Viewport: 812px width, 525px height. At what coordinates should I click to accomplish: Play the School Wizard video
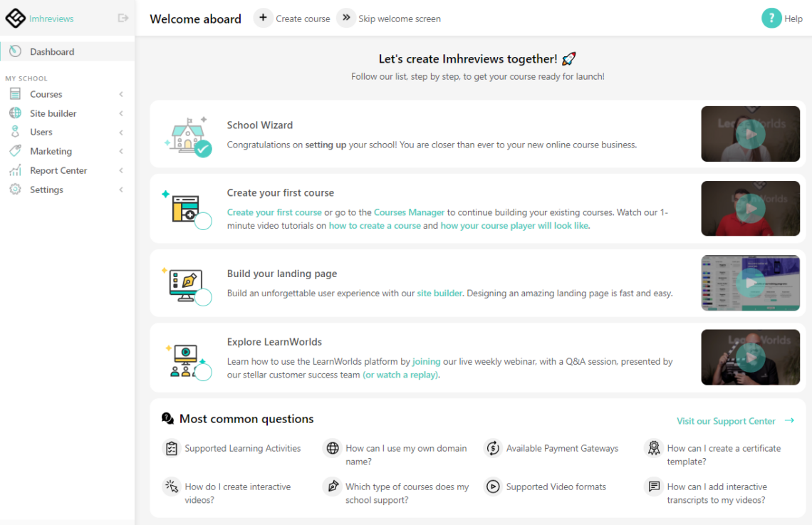pyautogui.click(x=751, y=134)
